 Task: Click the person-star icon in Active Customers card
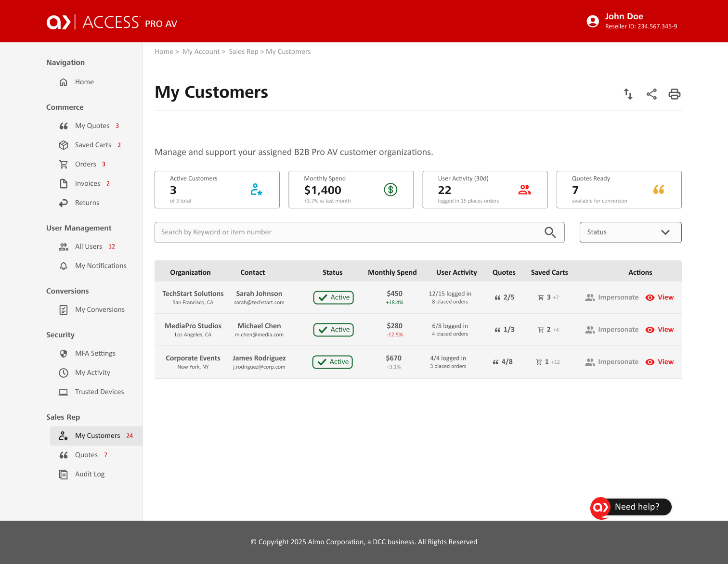tap(257, 190)
